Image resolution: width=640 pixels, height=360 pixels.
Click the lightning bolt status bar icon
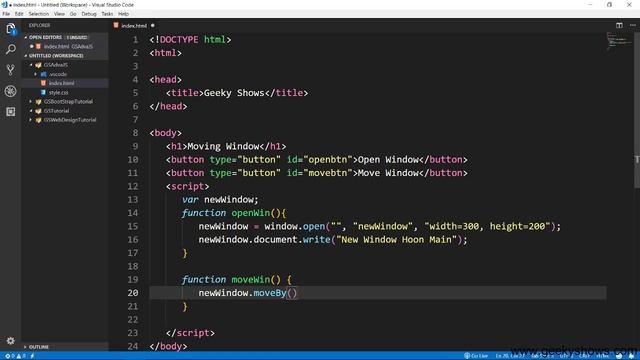(32, 356)
